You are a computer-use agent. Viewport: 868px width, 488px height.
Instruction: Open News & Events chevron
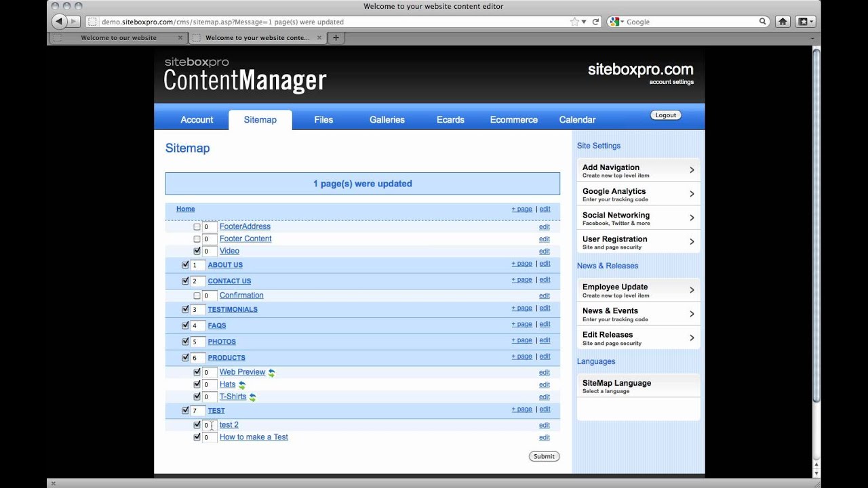pyautogui.click(x=692, y=314)
